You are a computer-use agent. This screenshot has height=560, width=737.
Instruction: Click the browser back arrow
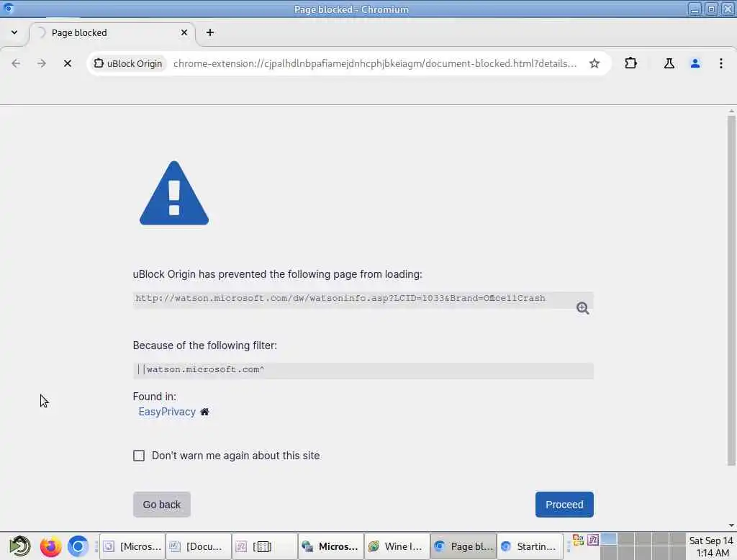point(16,63)
